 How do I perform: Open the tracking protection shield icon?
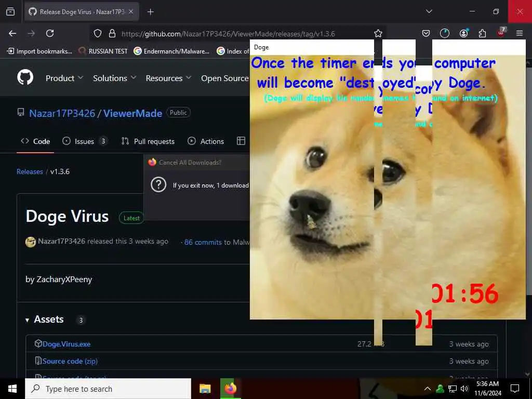click(x=98, y=33)
